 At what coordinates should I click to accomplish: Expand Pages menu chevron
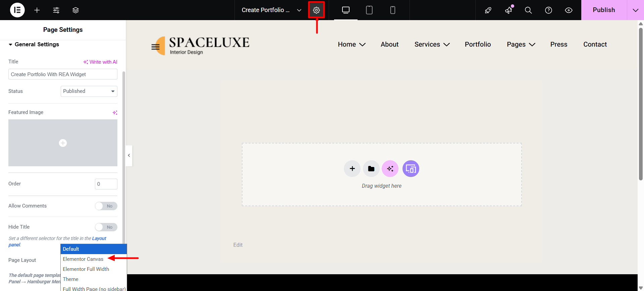[532, 45]
